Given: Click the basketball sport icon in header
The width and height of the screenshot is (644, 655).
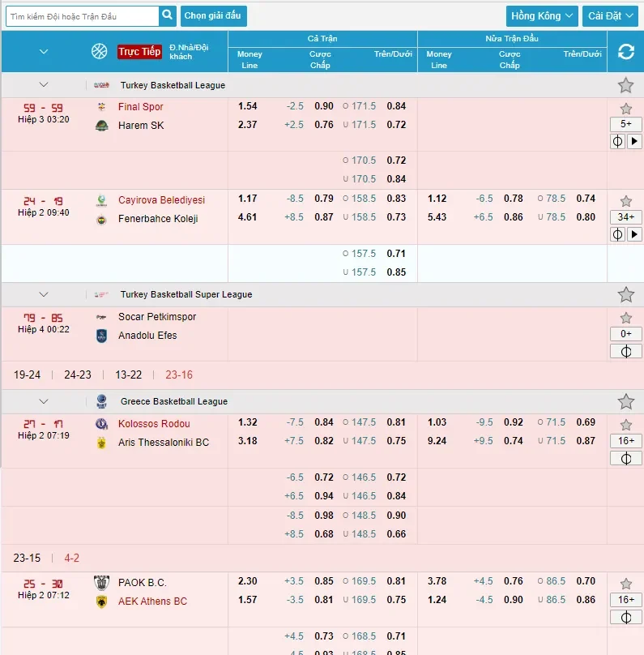Looking at the screenshot, I should pyautogui.click(x=100, y=51).
